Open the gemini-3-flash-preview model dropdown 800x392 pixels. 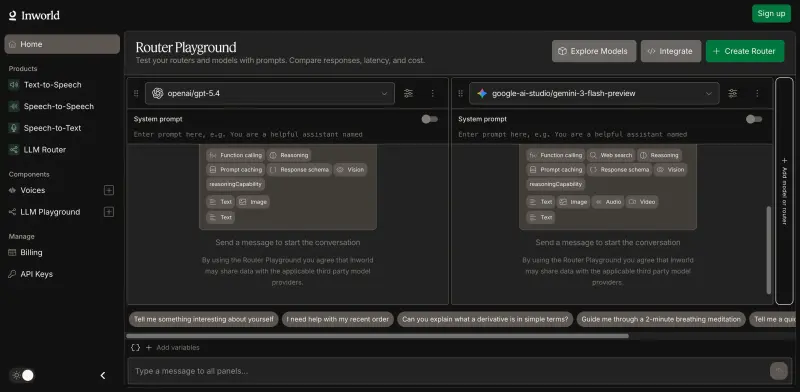594,93
